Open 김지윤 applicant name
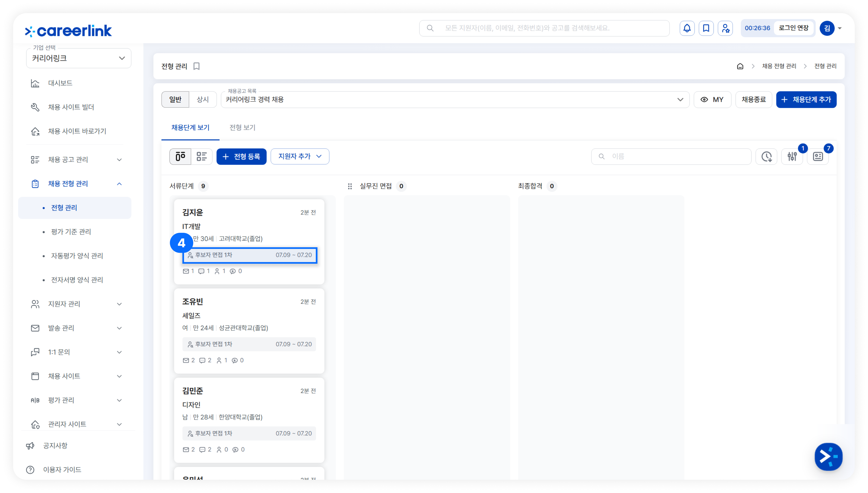 tap(193, 213)
